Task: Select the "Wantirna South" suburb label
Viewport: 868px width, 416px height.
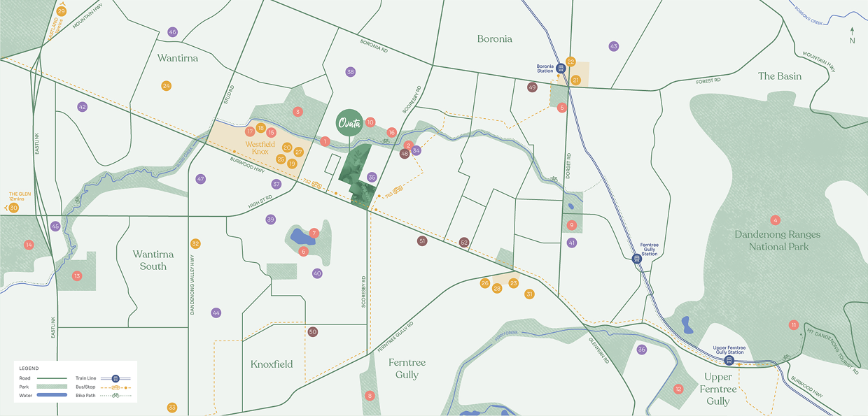Action: point(153,260)
